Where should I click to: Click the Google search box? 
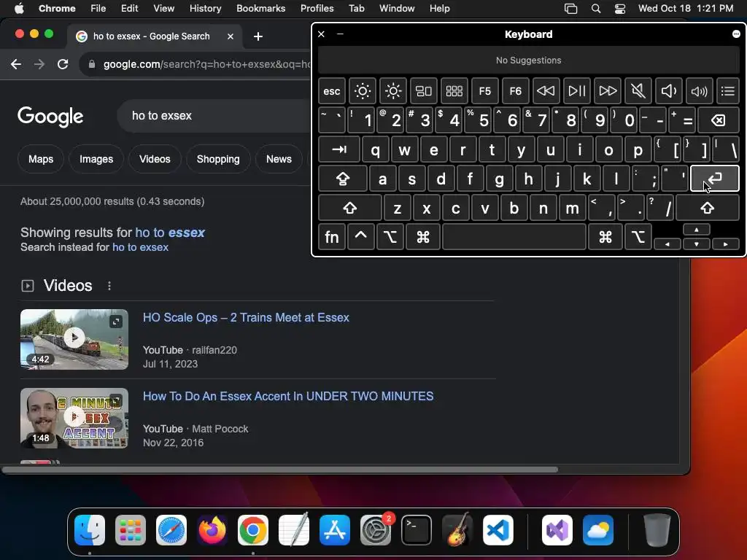pyautogui.click(x=214, y=116)
